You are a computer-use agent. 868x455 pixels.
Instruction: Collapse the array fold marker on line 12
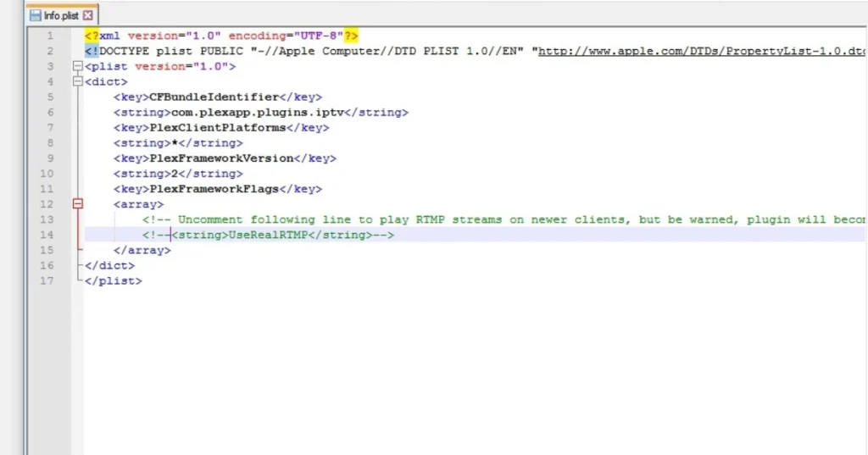pos(77,204)
